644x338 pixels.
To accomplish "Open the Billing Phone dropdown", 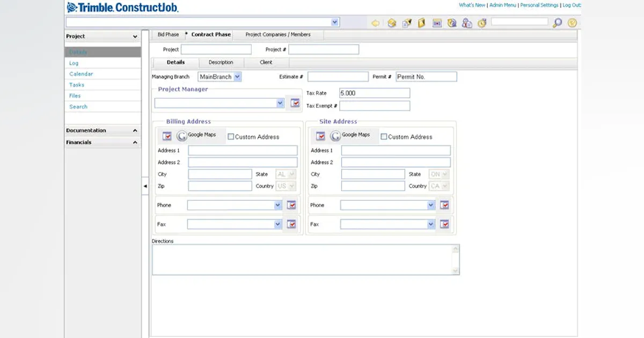I will 278,205.
